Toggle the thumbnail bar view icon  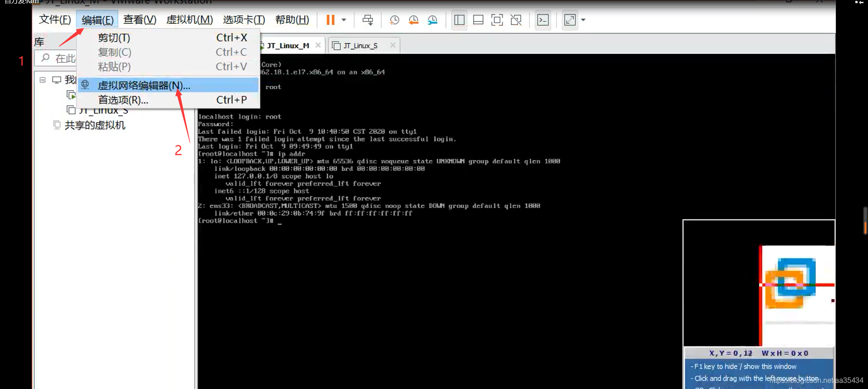tap(478, 20)
